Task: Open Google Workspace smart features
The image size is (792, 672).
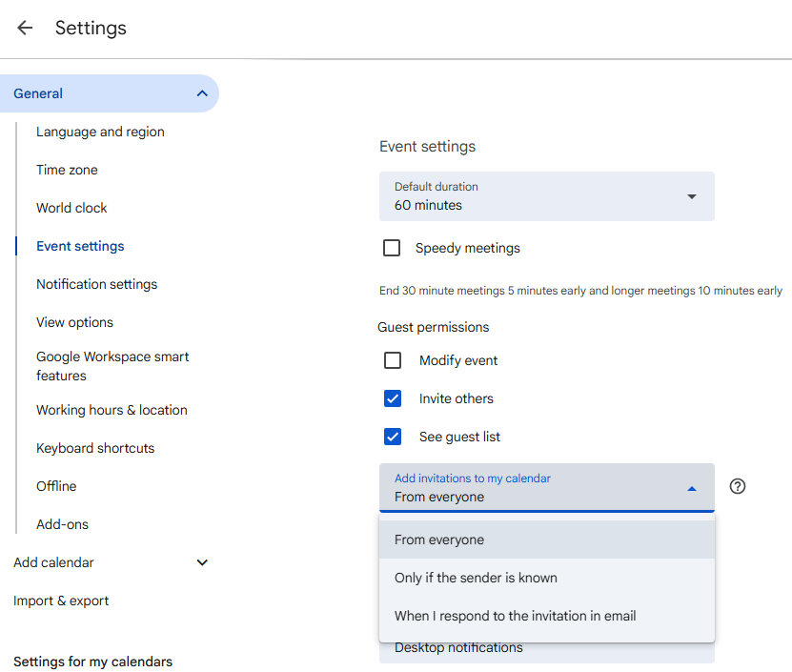Action: coord(112,366)
